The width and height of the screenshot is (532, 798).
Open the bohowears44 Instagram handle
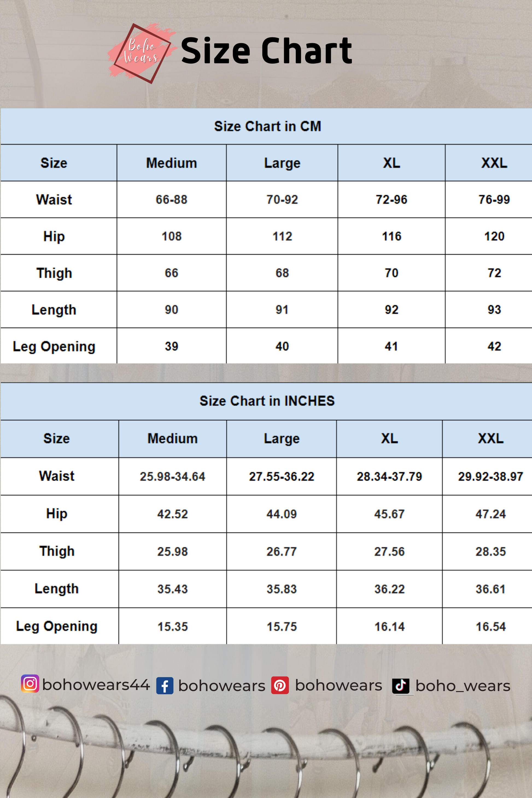click(96, 685)
